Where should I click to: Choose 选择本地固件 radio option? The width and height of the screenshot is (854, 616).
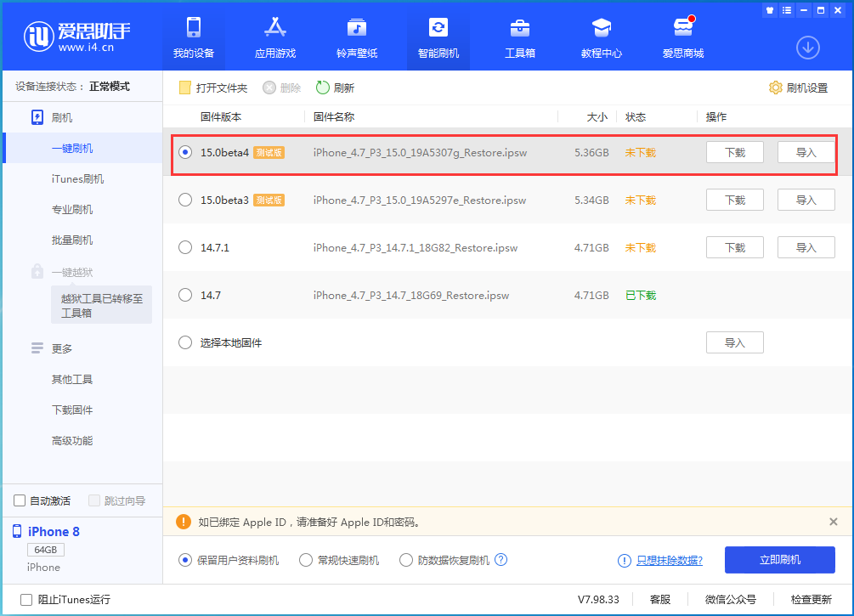[185, 342]
